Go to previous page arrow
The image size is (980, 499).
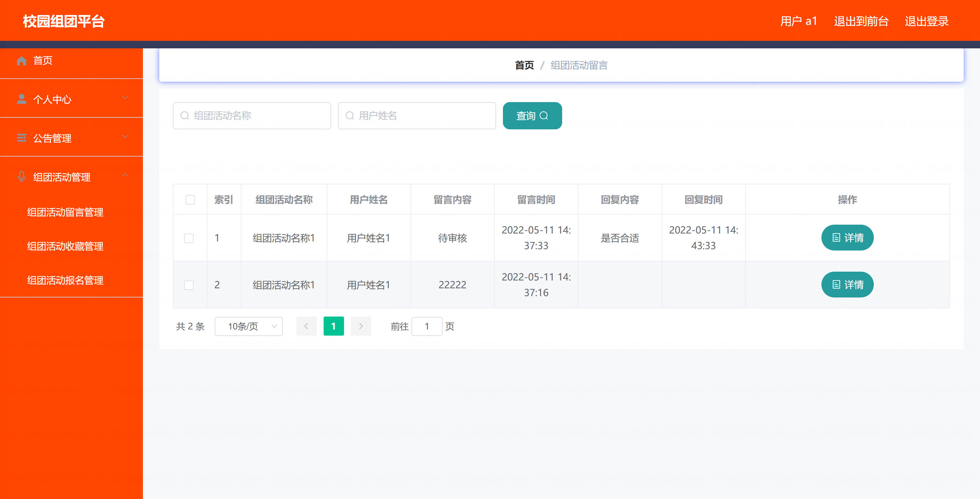(306, 326)
